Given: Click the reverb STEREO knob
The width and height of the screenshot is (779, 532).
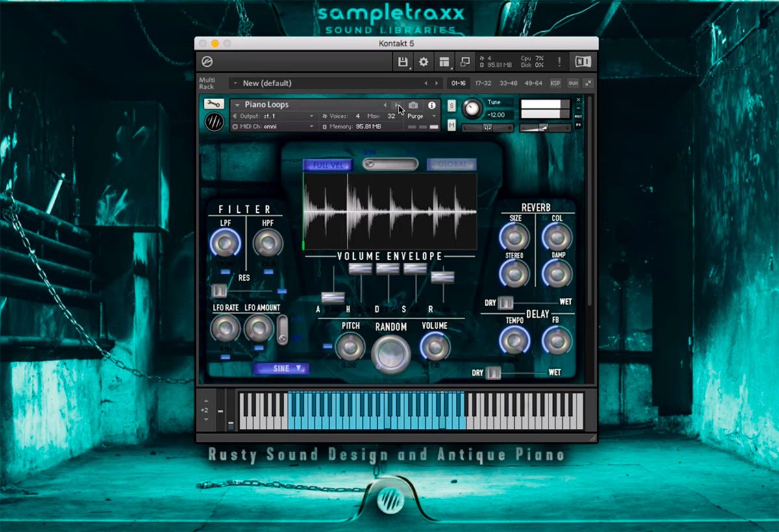Looking at the screenshot, I should coord(514,274).
